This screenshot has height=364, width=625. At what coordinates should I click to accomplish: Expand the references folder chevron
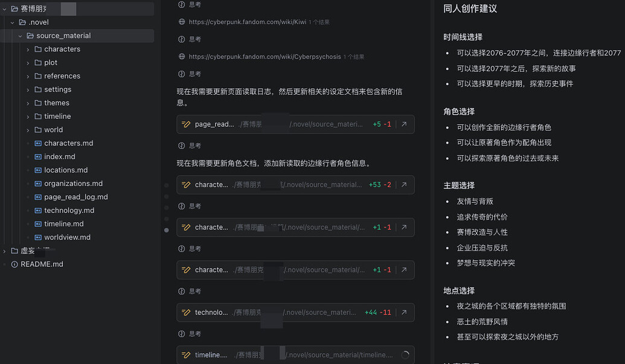(28, 77)
